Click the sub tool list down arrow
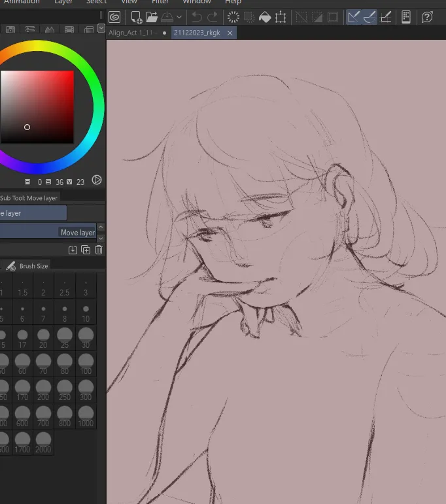Viewport: 446px width, 504px height. point(101,238)
